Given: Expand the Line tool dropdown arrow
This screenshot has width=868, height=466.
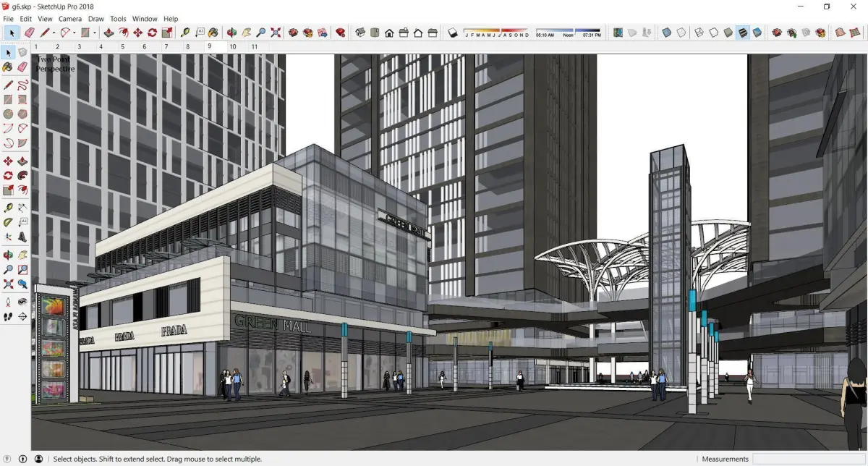Looking at the screenshot, I should (54, 33).
